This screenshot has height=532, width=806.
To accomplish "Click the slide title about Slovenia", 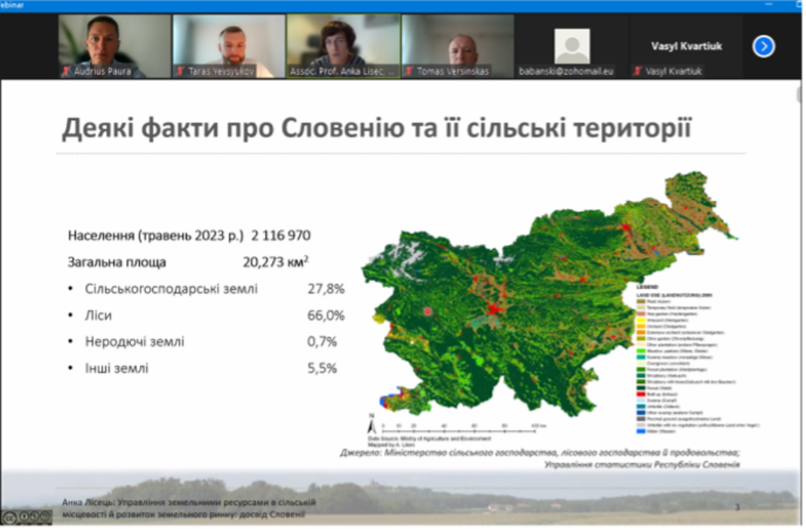I will click(x=377, y=128).
